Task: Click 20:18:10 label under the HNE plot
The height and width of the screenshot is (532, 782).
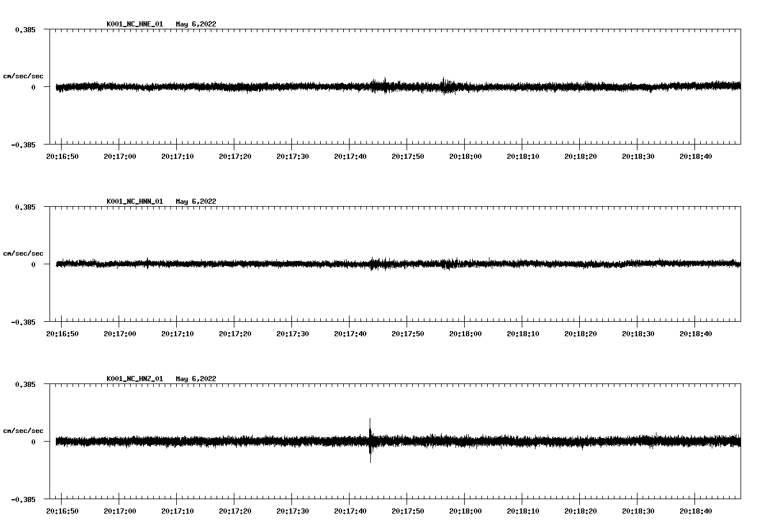Action: 523,157
